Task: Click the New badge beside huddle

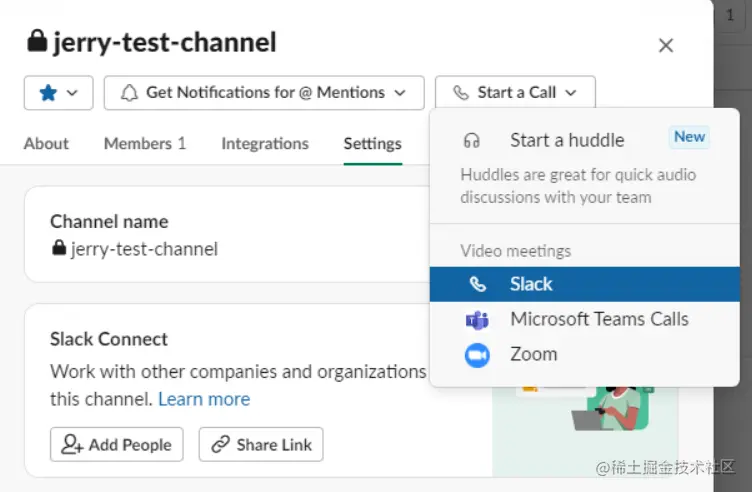Action: click(689, 137)
